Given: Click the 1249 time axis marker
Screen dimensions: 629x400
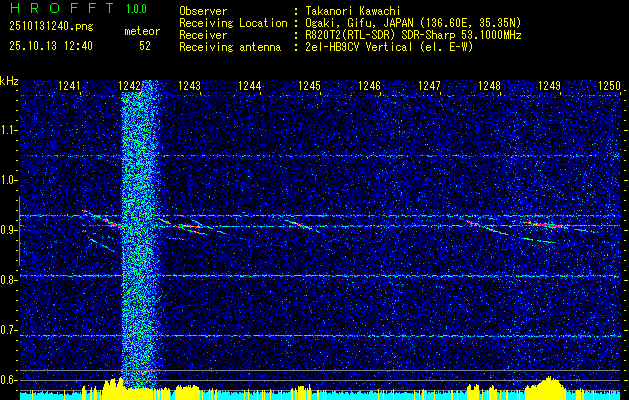Looking at the screenshot, I should pyautogui.click(x=549, y=85).
